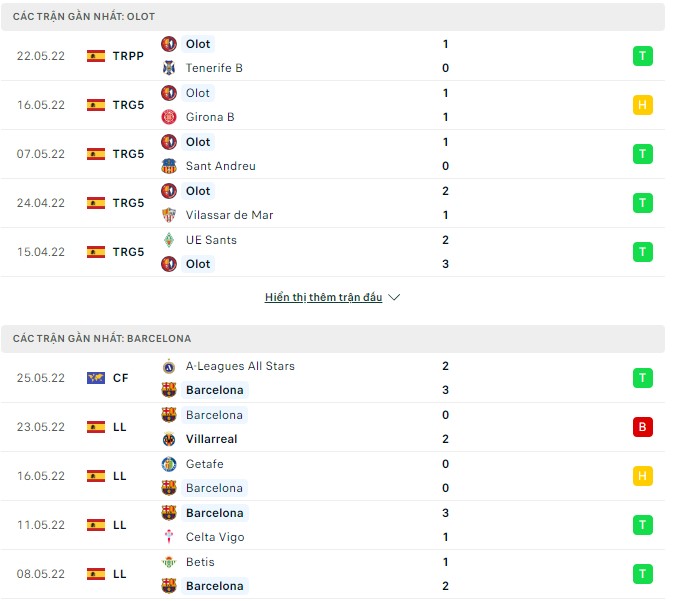
Task: Click the Getafe team crest
Action: (x=168, y=464)
